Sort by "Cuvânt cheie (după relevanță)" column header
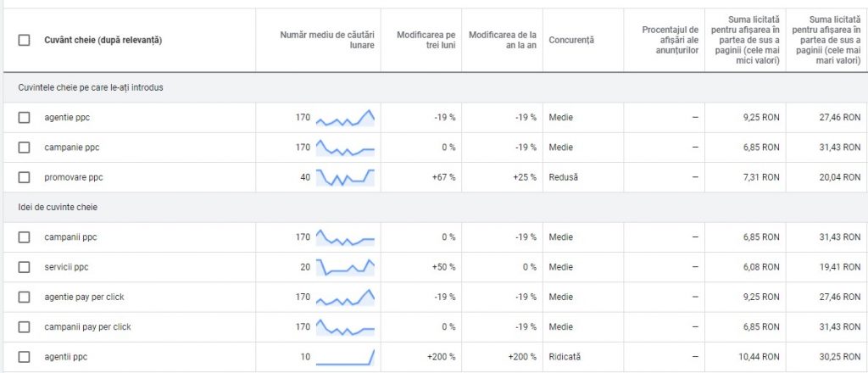This screenshot has width=868, height=373. click(103, 40)
